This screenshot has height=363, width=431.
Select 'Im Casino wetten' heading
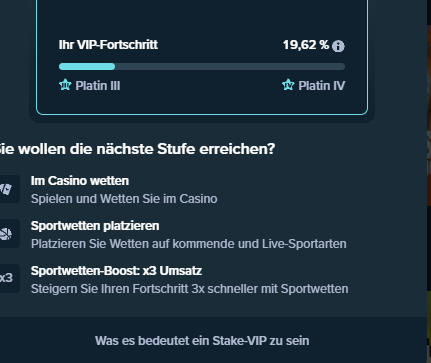pyautogui.click(x=80, y=181)
